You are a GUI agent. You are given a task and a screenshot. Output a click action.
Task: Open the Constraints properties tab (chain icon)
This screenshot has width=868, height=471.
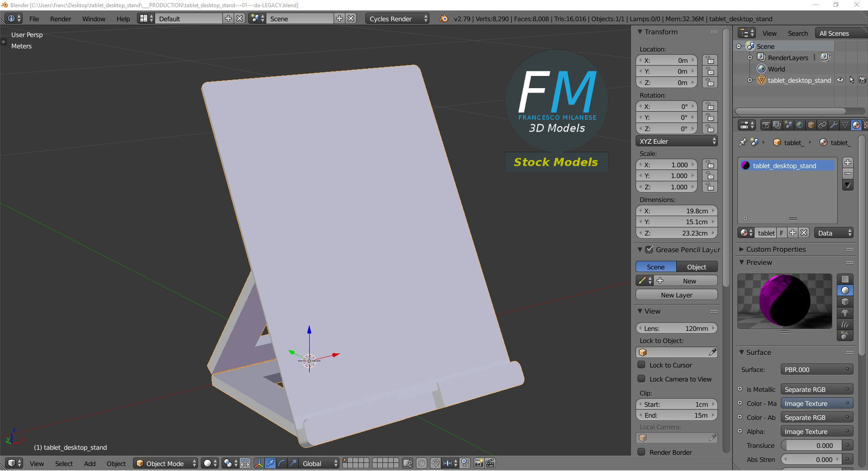tap(822, 125)
